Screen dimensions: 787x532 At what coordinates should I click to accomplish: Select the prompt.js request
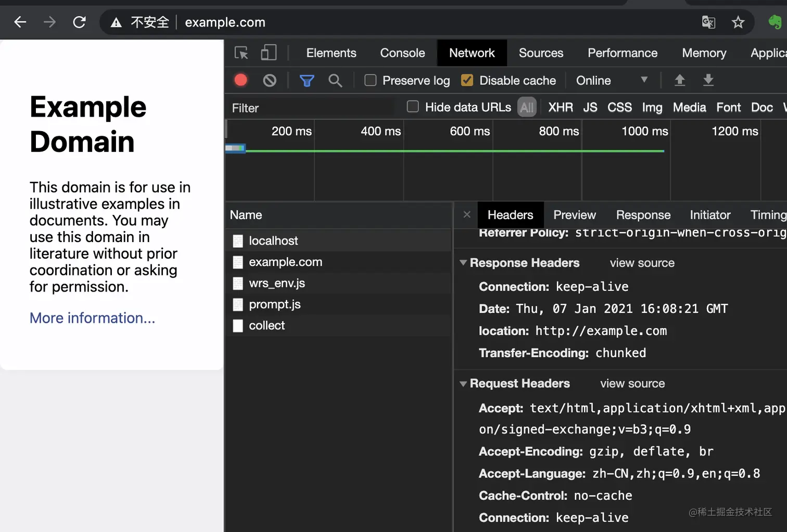pyautogui.click(x=338, y=305)
